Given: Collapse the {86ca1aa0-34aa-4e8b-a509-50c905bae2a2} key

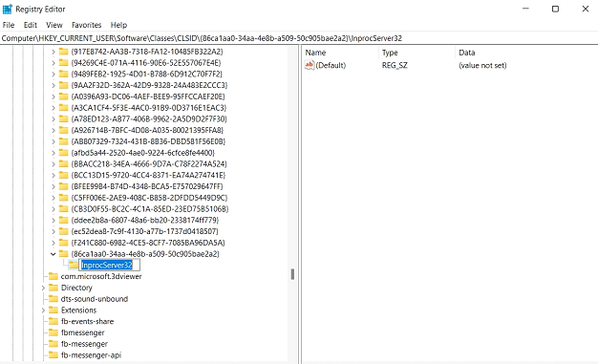Looking at the screenshot, I should tap(53, 254).
